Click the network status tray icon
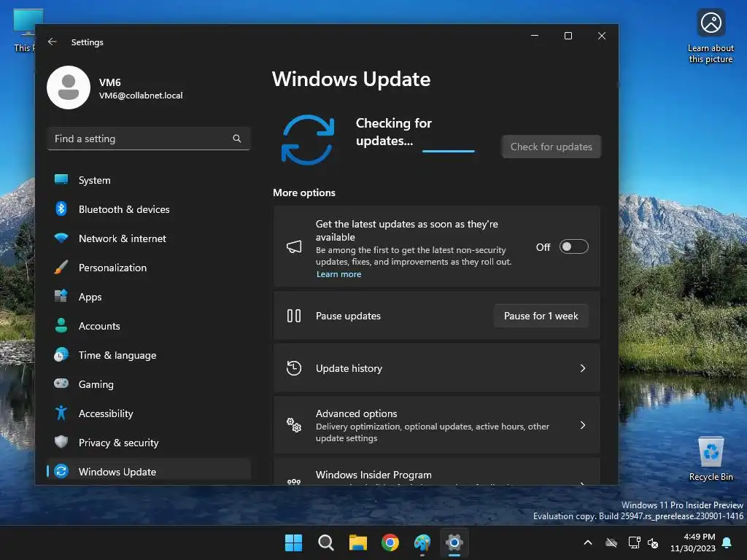 pyautogui.click(x=634, y=542)
